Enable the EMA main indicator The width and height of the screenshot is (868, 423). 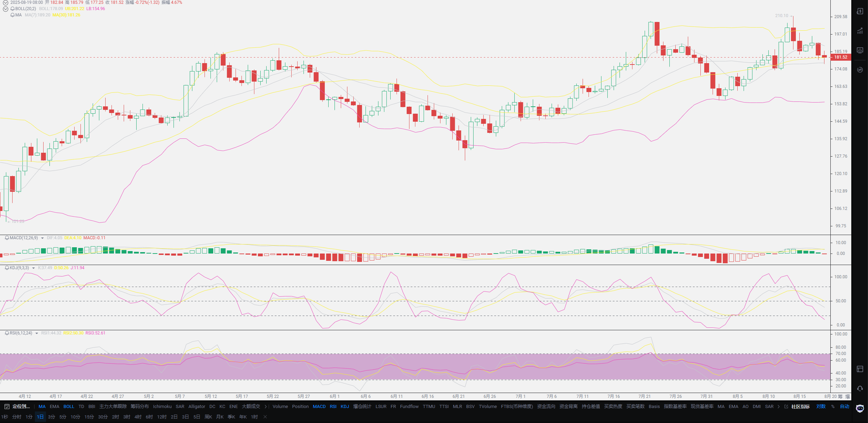click(x=55, y=407)
